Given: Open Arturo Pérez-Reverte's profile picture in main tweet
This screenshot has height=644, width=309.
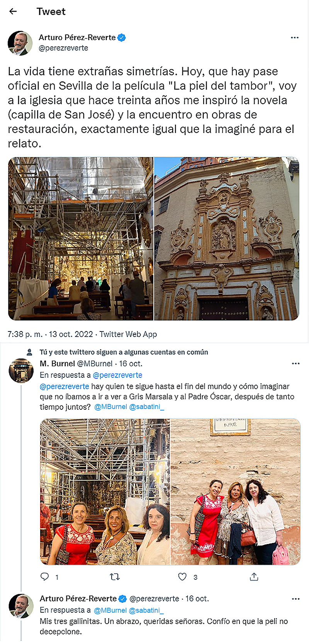Looking at the screenshot, I should click(x=20, y=43).
